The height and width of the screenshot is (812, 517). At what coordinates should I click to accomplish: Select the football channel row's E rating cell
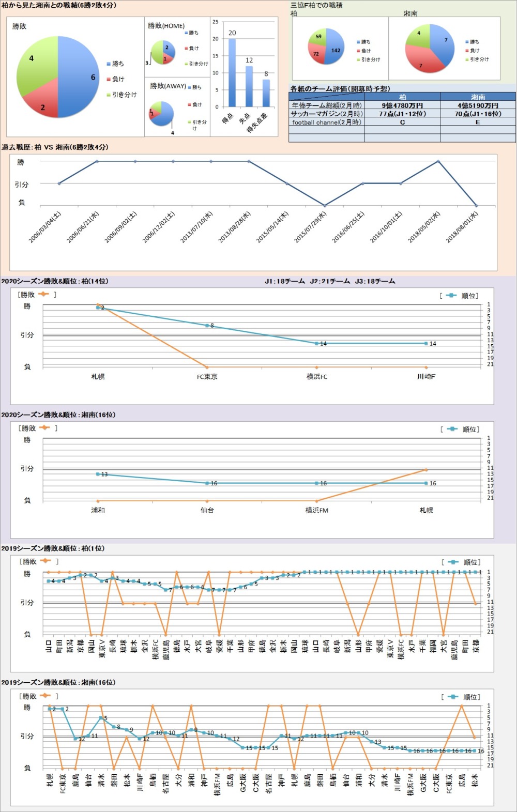pyautogui.click(x=478, y=122)
